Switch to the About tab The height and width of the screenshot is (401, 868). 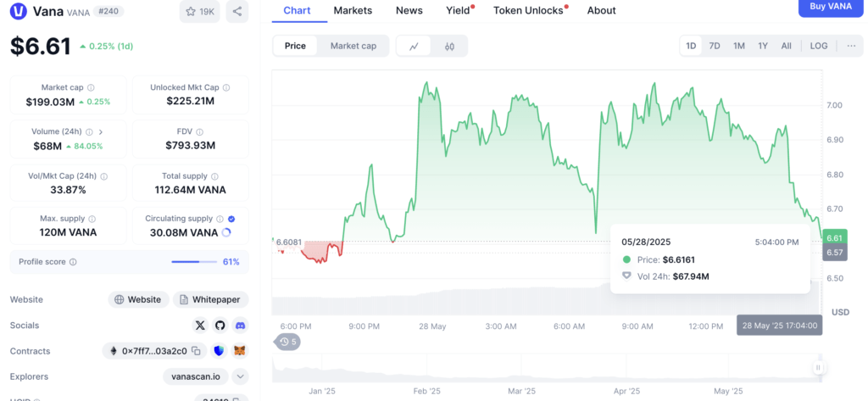(601, 10)
